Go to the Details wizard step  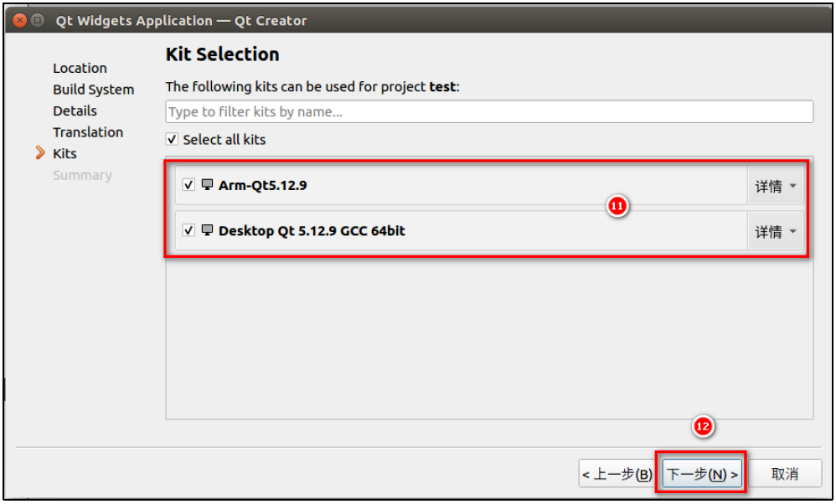pos(75,111)
